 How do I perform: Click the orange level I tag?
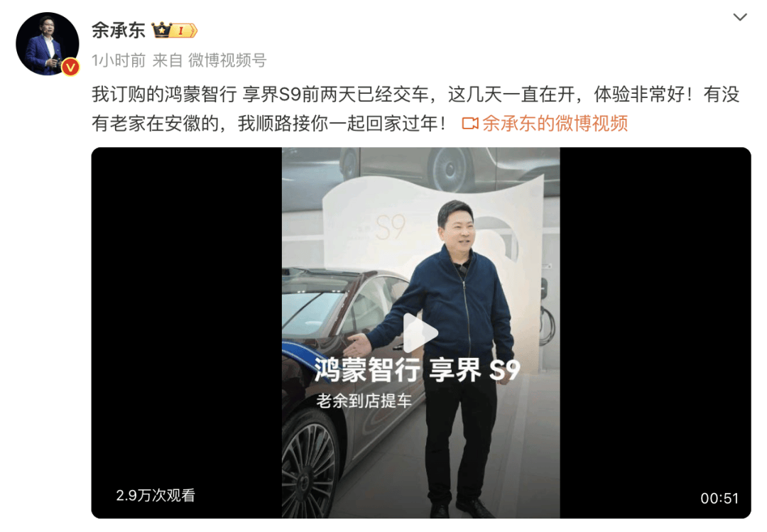(x=185, y=31)
